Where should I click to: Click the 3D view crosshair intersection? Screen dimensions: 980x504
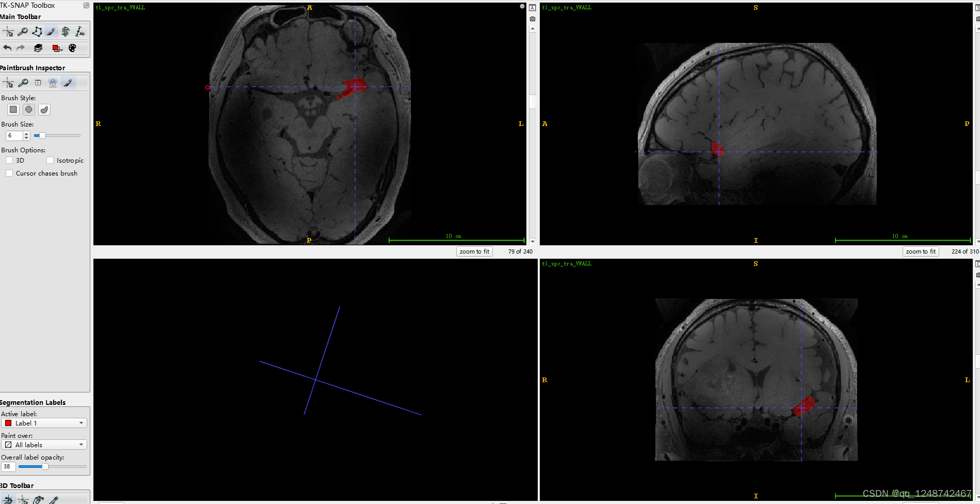click(316, 380)
